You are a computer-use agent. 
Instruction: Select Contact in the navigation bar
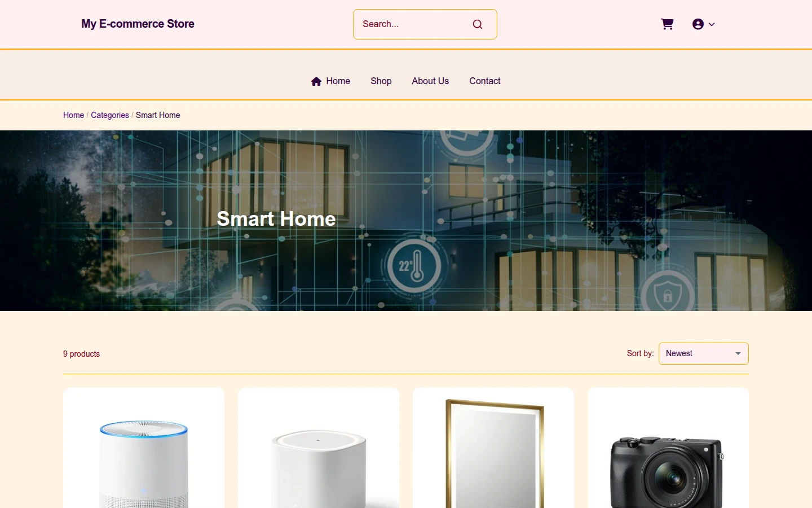pyautogui.click(x=485, y=81)
